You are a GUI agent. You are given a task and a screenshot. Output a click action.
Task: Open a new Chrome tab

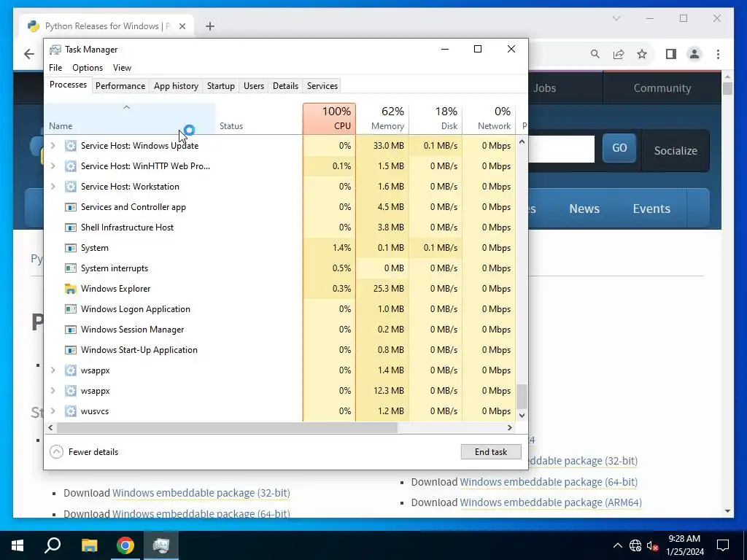(x=210, y=26)
